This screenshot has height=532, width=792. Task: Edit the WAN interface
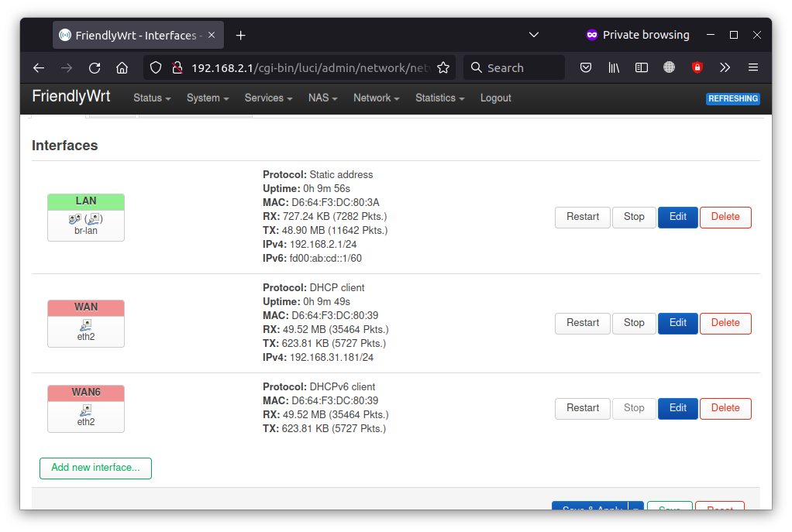coord(678,323)
